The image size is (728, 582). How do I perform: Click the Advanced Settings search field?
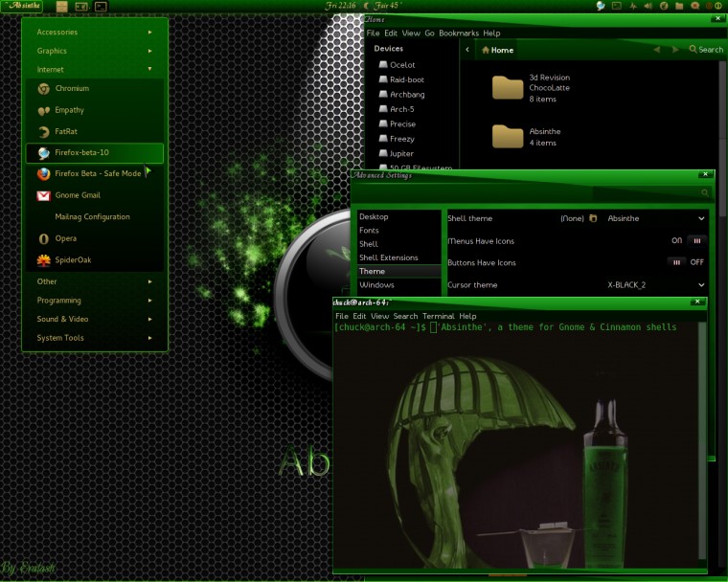pos(652,192)
